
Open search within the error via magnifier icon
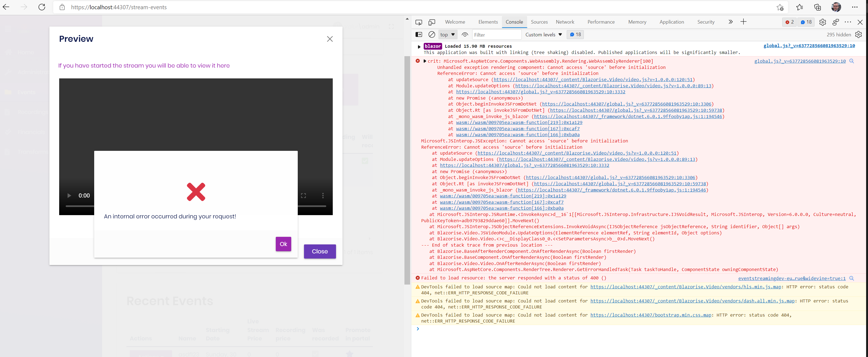[852, 61]
